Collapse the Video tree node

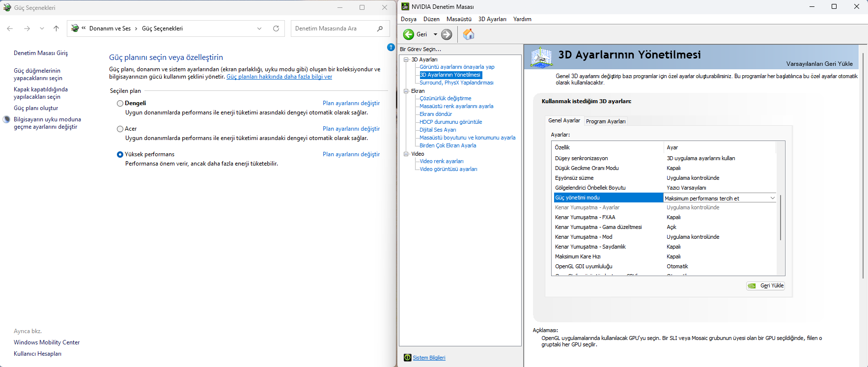(x=406, y=154)
